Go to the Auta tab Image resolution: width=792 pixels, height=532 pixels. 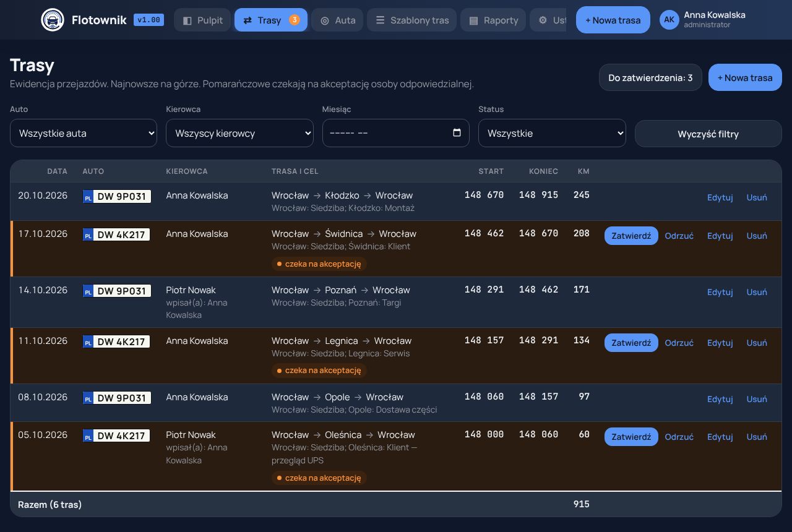(x=337, y=20)
